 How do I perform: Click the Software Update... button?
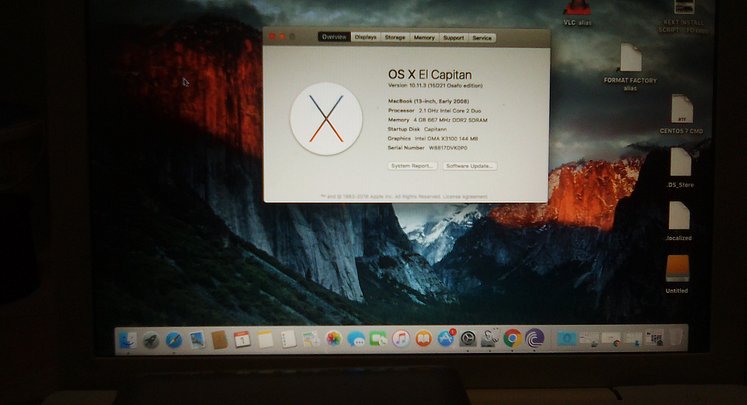tap(470, 166)
